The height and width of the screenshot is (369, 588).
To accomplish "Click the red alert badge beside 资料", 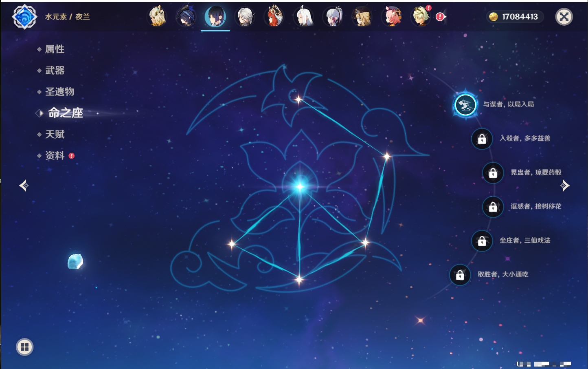I will 72,156.
